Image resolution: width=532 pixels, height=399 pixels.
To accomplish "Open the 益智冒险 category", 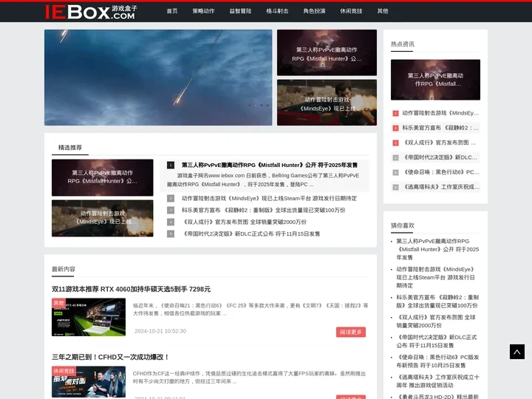I will coord(240,11).
